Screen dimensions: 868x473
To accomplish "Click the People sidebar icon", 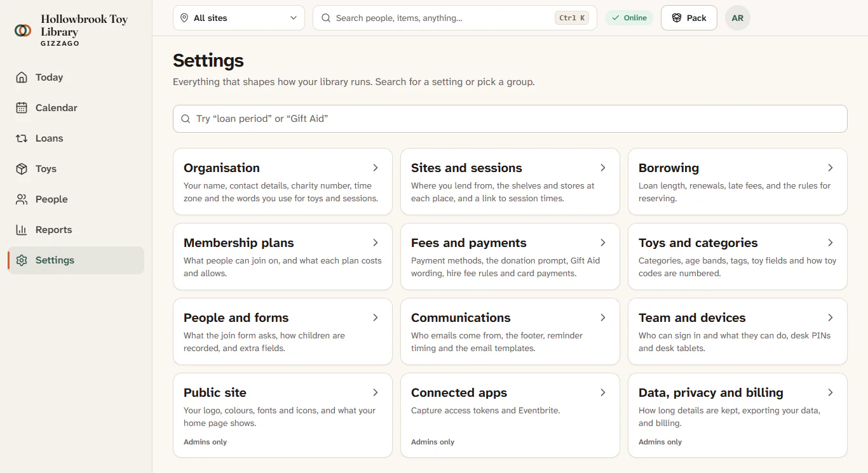I will pos(22,199).
